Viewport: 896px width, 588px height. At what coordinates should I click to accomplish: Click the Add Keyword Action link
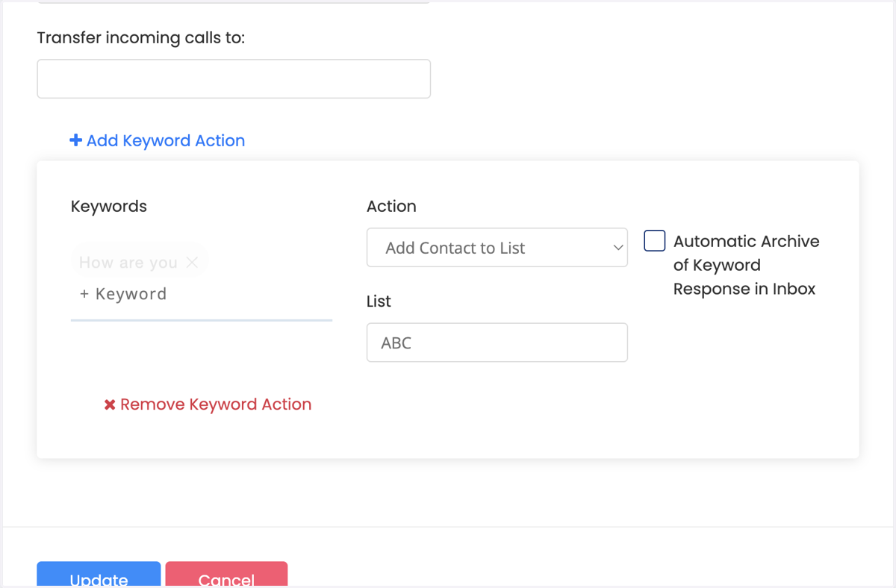pyautogui.click(x=158, y=140)
